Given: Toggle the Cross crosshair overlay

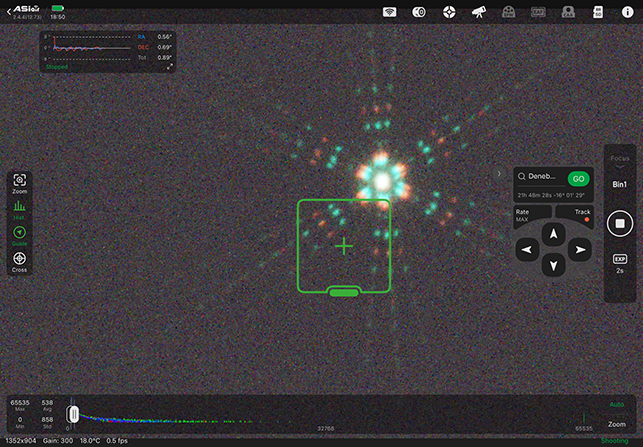Looking at the screenshot, I should click(x=19, y=260).
